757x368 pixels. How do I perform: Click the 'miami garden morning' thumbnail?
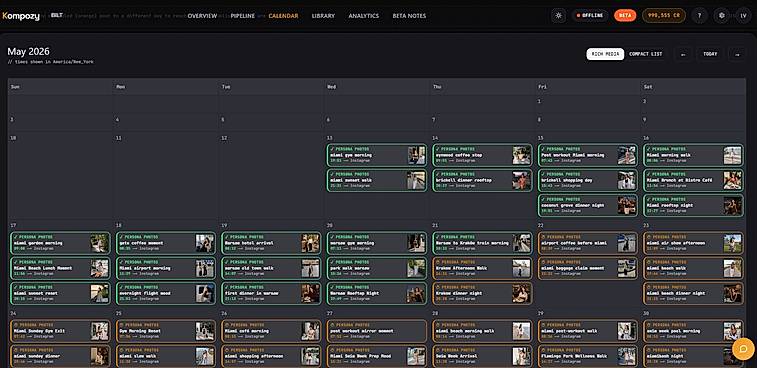coord(99,243)
